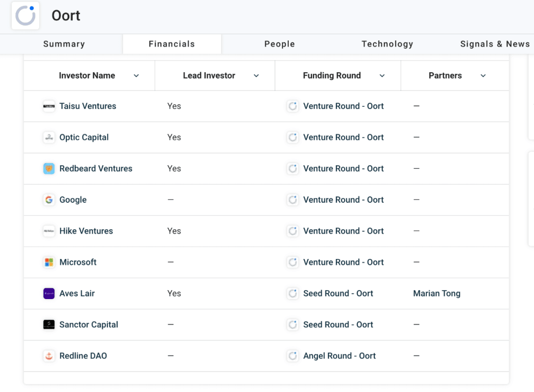Image resolution: width=534 pixels, height=392 pixels.
Task: Click Yes lead investor cell for Hike Ventures
Action: pos(174,231)
